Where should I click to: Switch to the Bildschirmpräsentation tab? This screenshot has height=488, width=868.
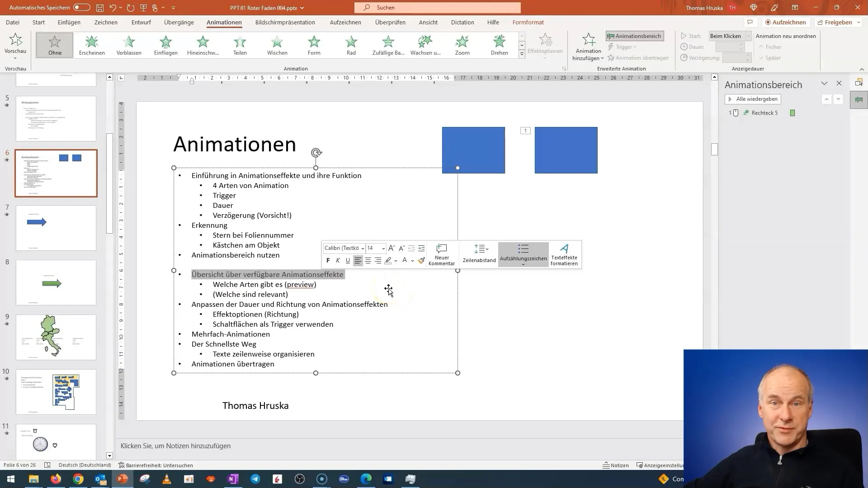pyautogui.click(x=285, y=22)
